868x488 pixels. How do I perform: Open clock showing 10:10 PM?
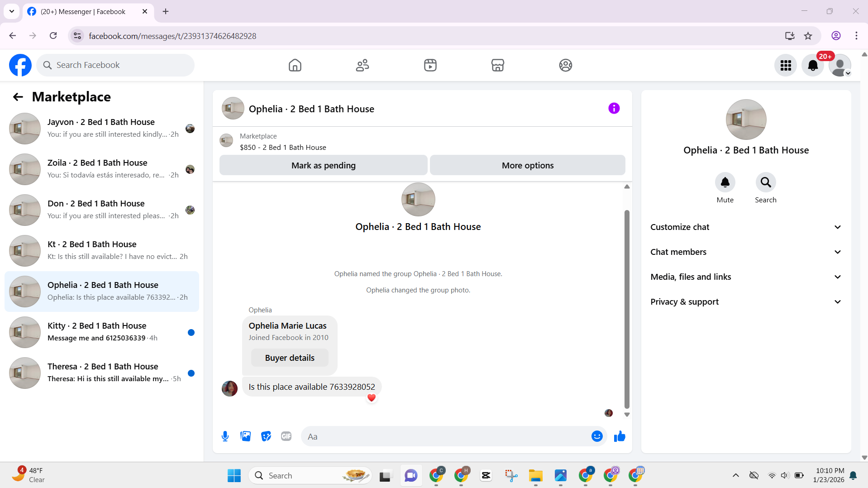(830, 475)
